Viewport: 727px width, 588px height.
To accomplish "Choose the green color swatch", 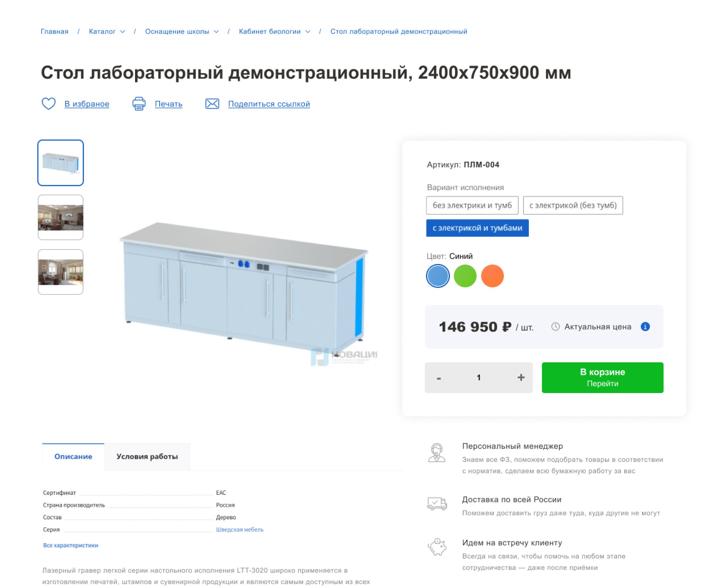I will click(x=465, y=276).
